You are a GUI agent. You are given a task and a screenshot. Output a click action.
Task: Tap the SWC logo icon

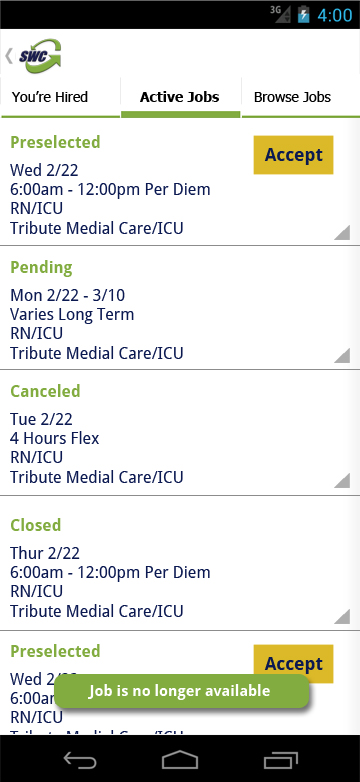click(x=40, y=56)
